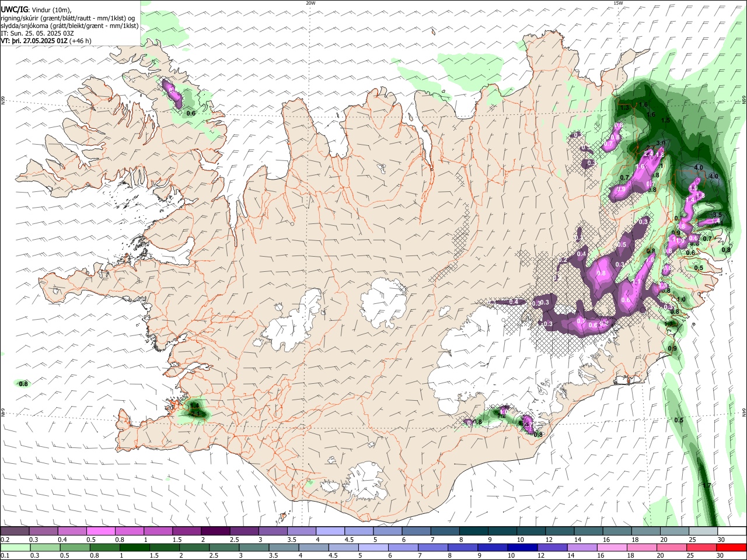Image resolution: width=747 pixels, height=560 pixels.
Task: Select the 'slydda/snjókoma' description line
Action: click(69, 26)
